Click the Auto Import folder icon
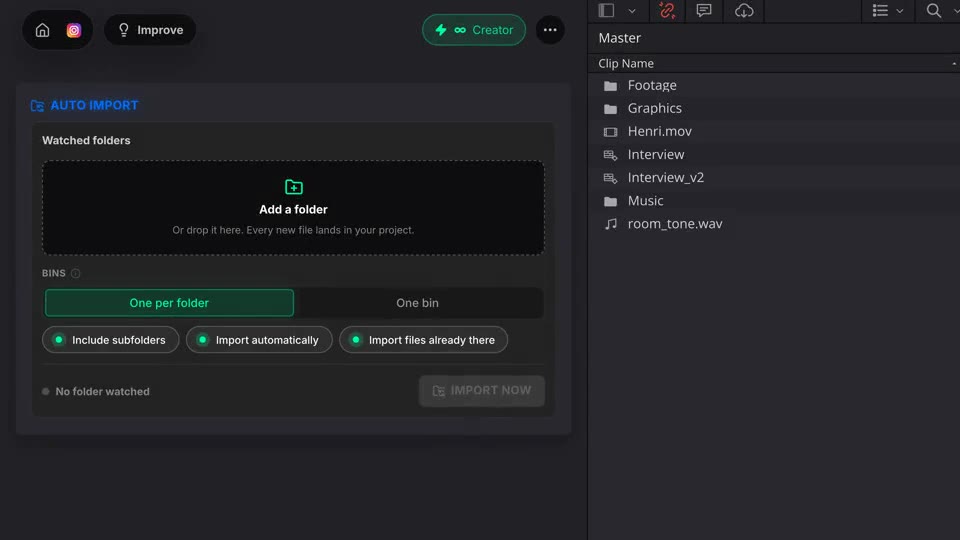Image resolution: width=960 pixels, height=540 pixels. [x=37, y=106]
